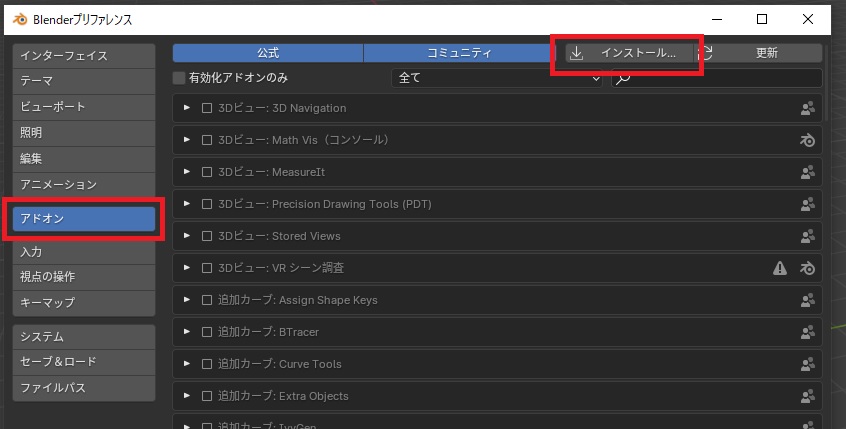Click the magnifier icon in the search field

[x=623, y=79]
